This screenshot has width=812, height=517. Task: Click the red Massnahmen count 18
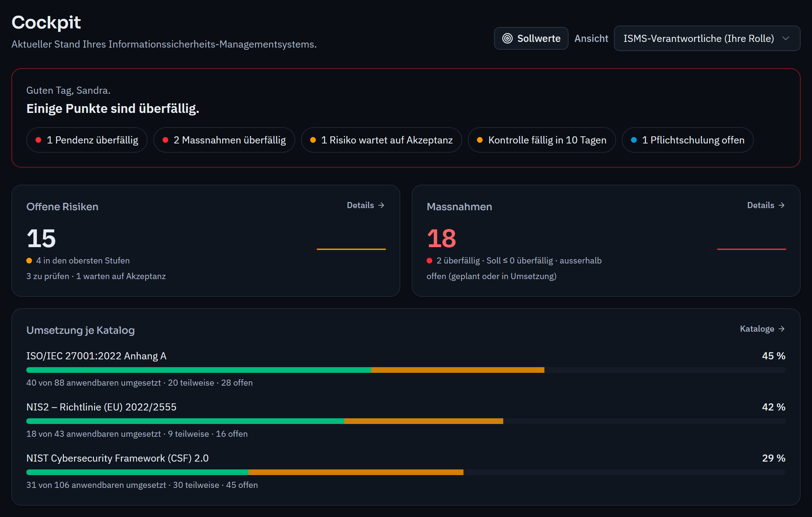coord(441,238)
